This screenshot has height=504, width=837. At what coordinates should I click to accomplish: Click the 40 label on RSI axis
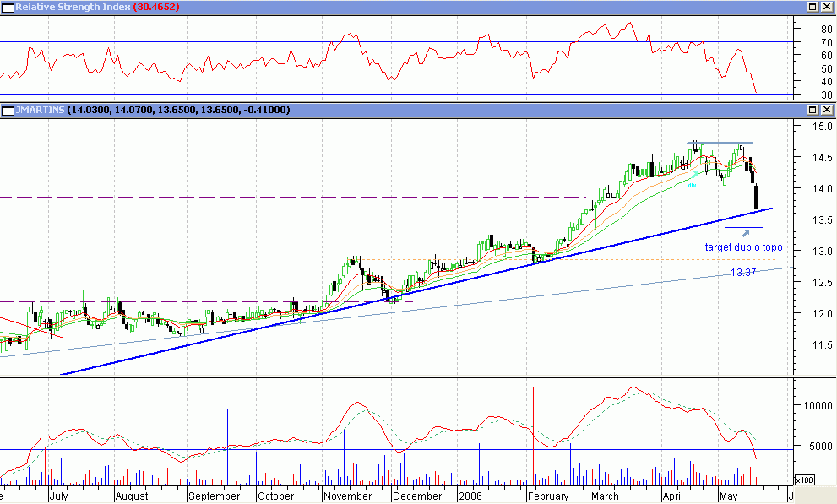pyautogui.click(x=827, y=82)
